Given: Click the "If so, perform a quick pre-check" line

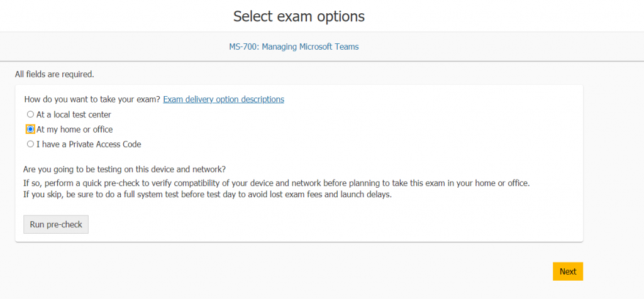Looking at the screenshot, I should [277, 183].
